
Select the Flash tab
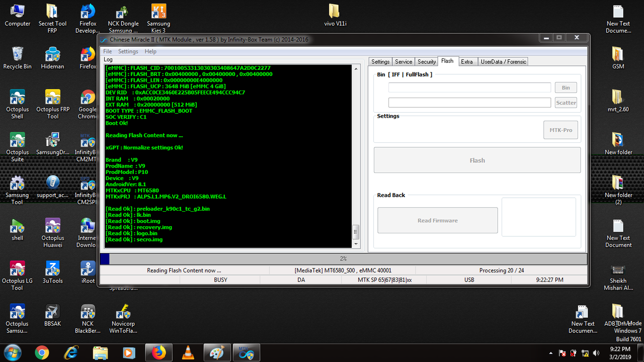tap(447, 61)
